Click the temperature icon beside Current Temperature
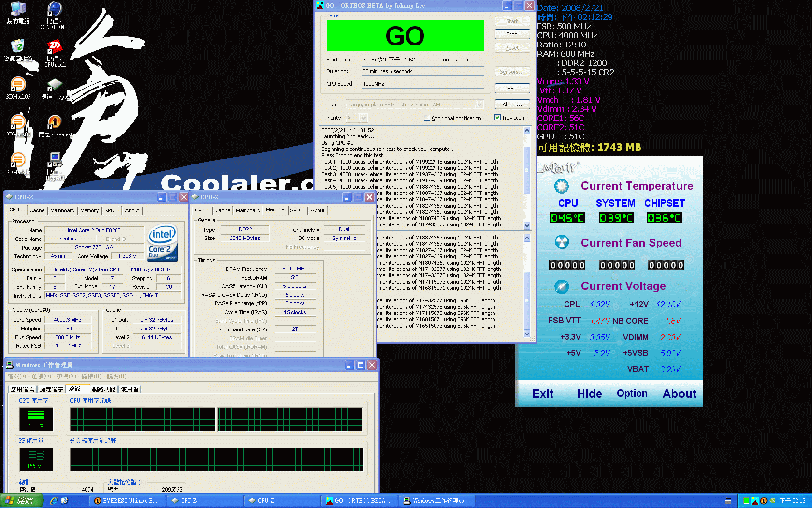Viewport: 812px width, 508px height. point(561,186)
